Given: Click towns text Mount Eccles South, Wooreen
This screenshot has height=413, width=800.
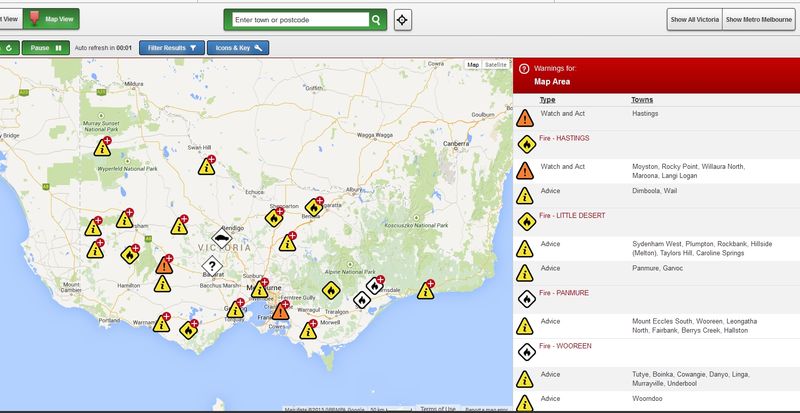Looking at the screenshot, I should [x=694, y=326].
